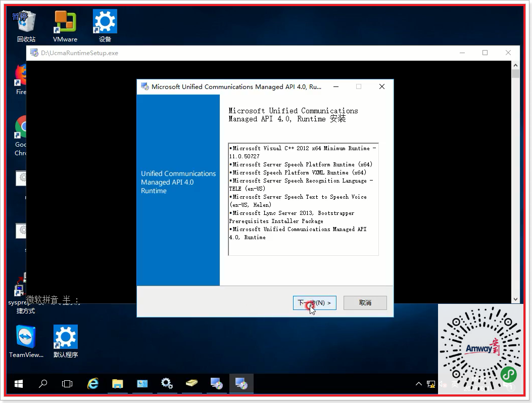Select the Text to Speech Voice line
532x403 pixels.
tap(298, 201)
